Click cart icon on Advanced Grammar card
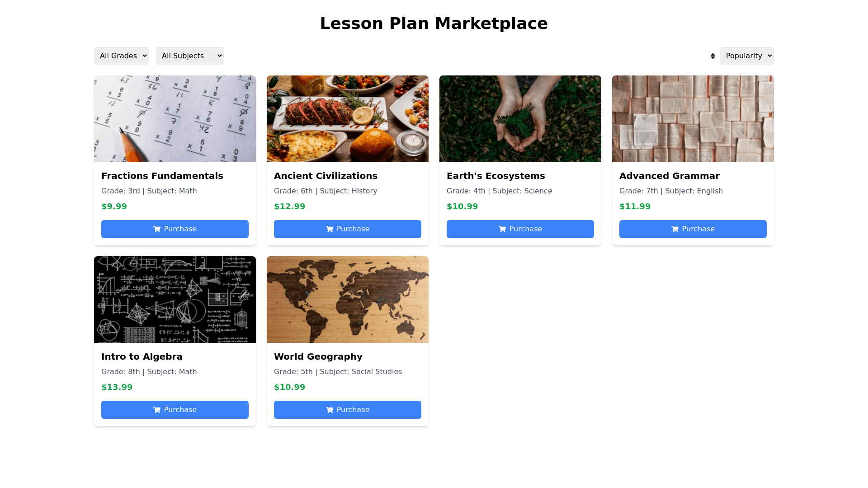The height and width of the screenshot is (488, 868). tap(675, 229)
